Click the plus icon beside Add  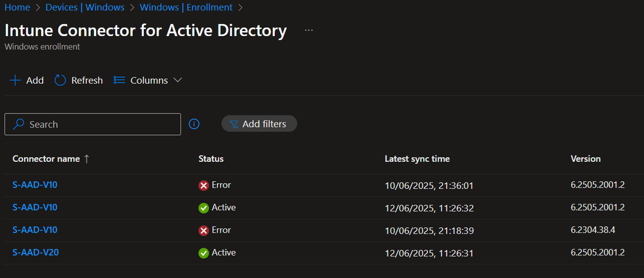pyautogui.click(x=15, y=80)
